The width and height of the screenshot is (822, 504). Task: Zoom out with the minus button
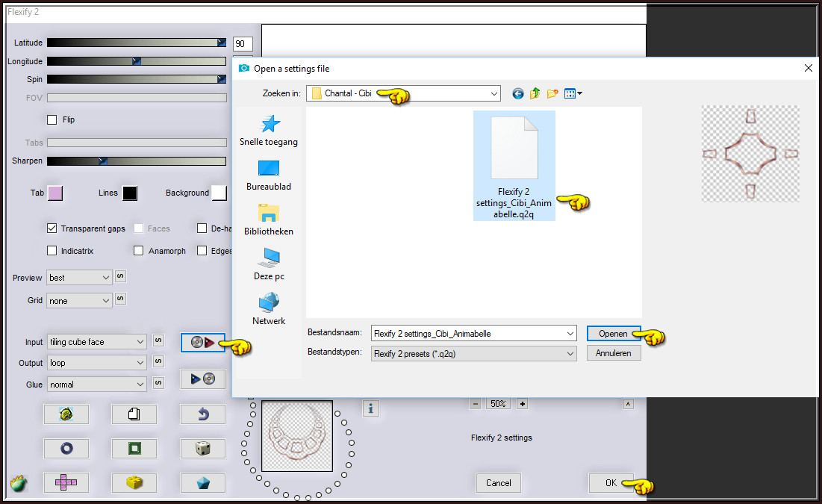pyautogui.click(x=476, y=404)
